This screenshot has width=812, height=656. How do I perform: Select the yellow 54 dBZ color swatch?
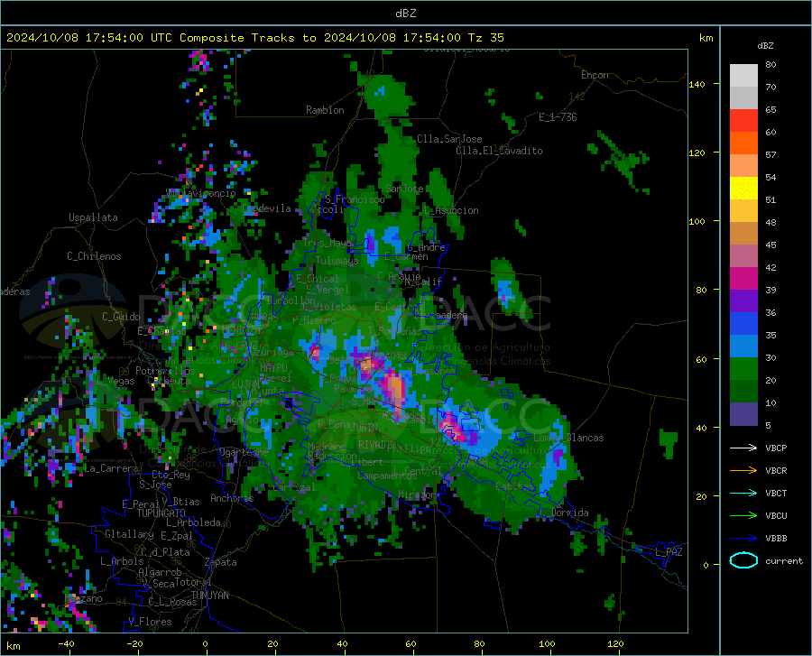point(743,189)
